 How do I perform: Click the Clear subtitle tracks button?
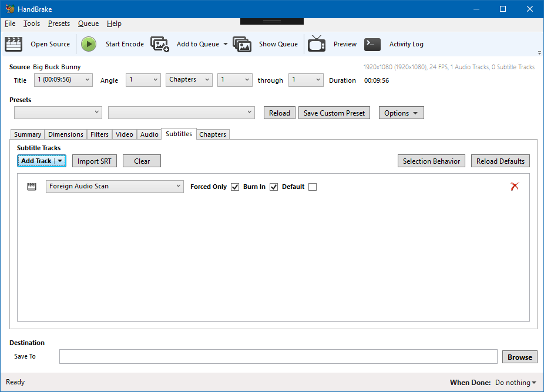pos(142,161)
